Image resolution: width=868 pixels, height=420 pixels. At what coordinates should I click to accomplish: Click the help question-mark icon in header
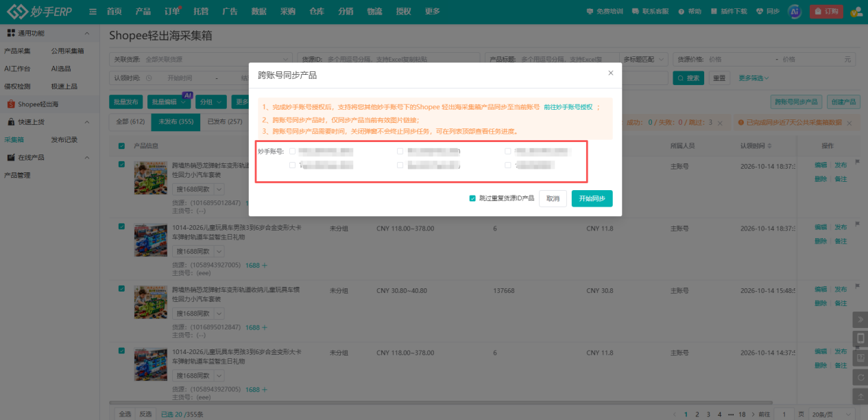[681, 12]
